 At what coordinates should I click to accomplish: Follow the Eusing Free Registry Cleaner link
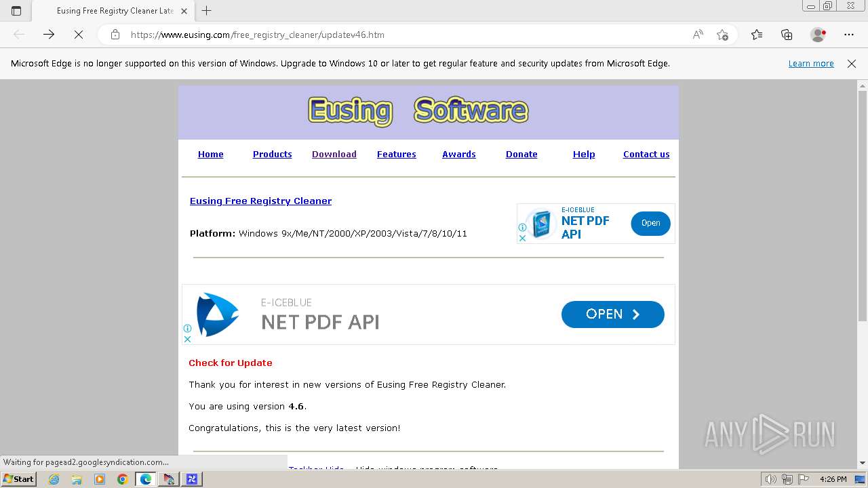pyautogui.click(x=261, y=201)
